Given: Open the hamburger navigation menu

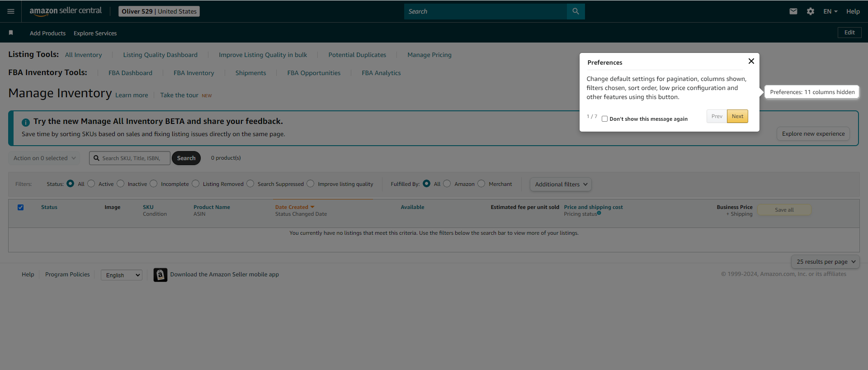Looking at the screenshot, I should coord(11,11).
